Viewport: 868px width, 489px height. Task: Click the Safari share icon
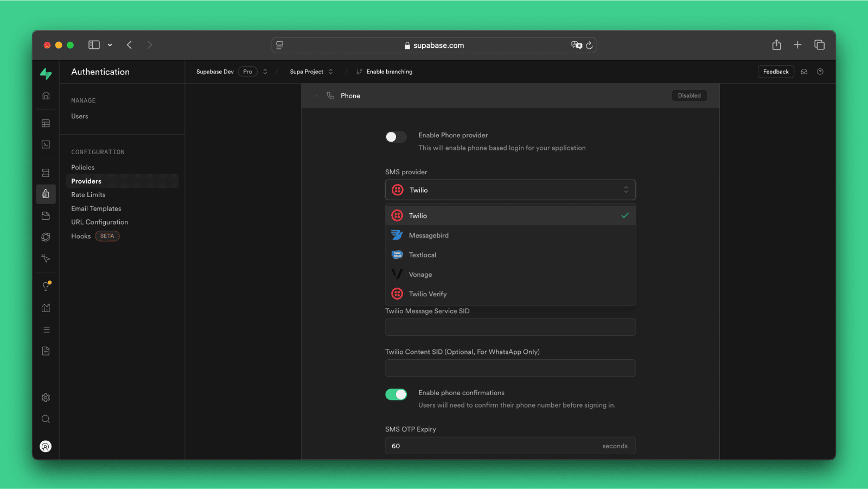pos(776,45)
